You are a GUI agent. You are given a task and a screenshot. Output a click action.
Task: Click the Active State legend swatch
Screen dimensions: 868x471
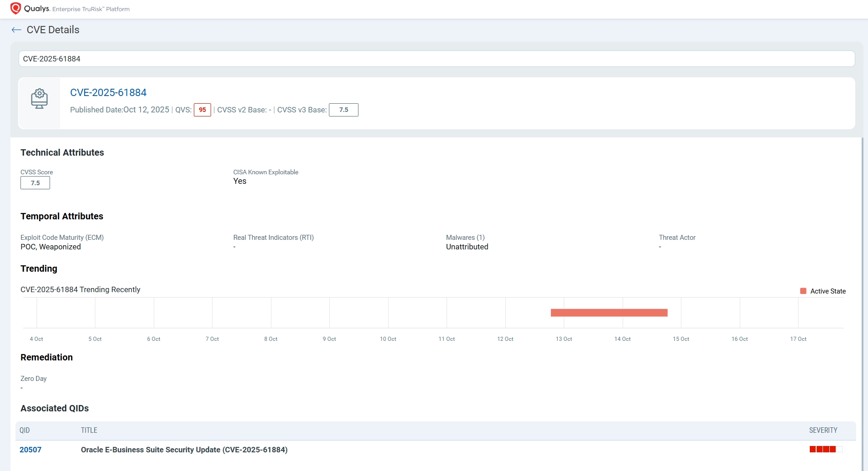coord(803,291)
